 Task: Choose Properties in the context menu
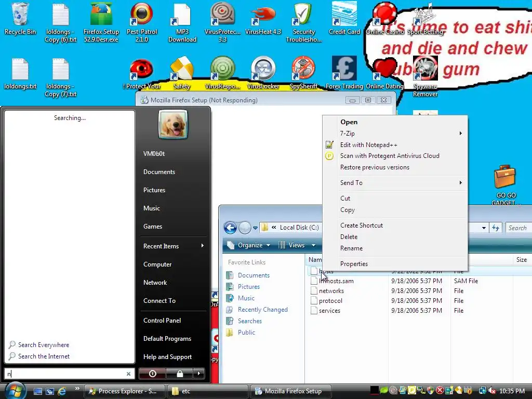pos(395,263)
